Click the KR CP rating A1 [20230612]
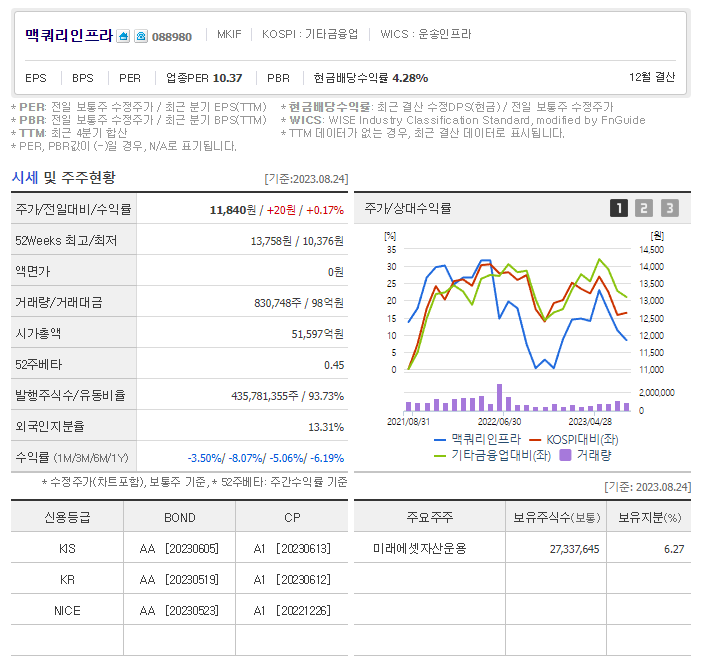Image resolution: width=704 pixels, height=656 pixels. [x=292, y=580]
